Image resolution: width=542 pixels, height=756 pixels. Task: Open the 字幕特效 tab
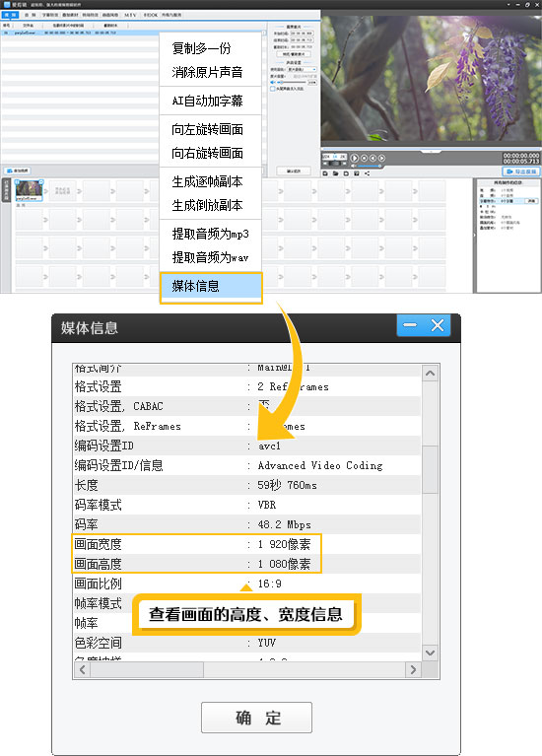click(50, 15)
